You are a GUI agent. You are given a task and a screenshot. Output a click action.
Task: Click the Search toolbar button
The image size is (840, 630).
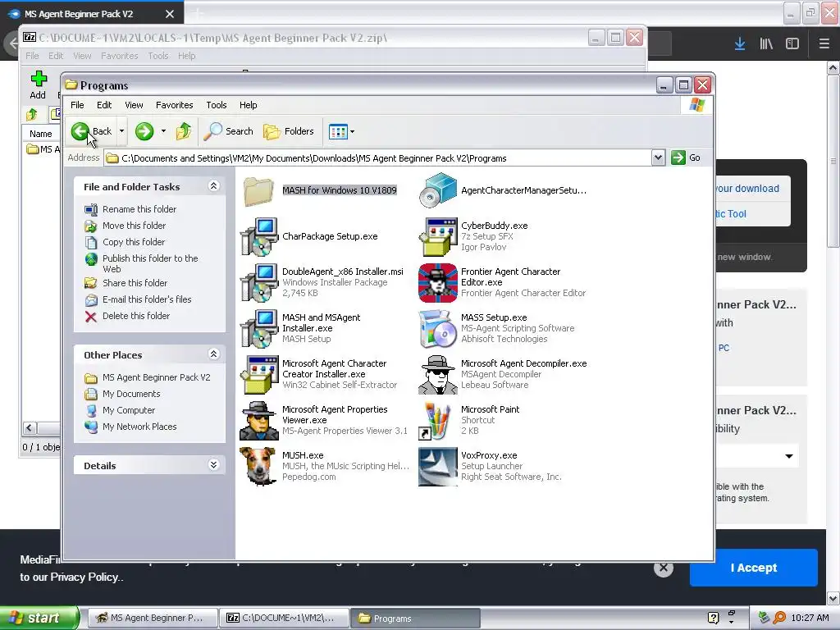pos(228,131)
